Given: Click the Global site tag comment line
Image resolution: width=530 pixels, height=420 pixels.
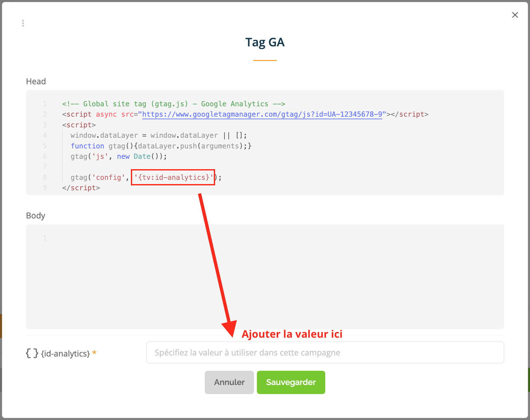Looking at the screenshot, I should (174, 104).
